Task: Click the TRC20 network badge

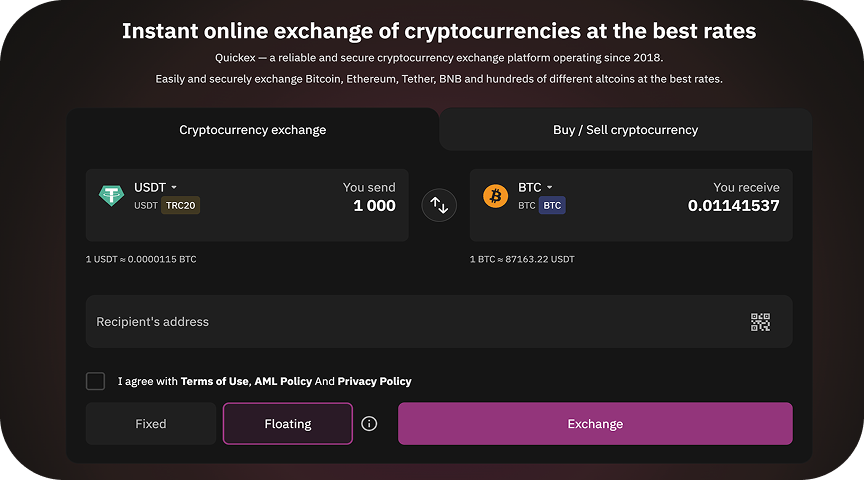Action: (181, 205)
